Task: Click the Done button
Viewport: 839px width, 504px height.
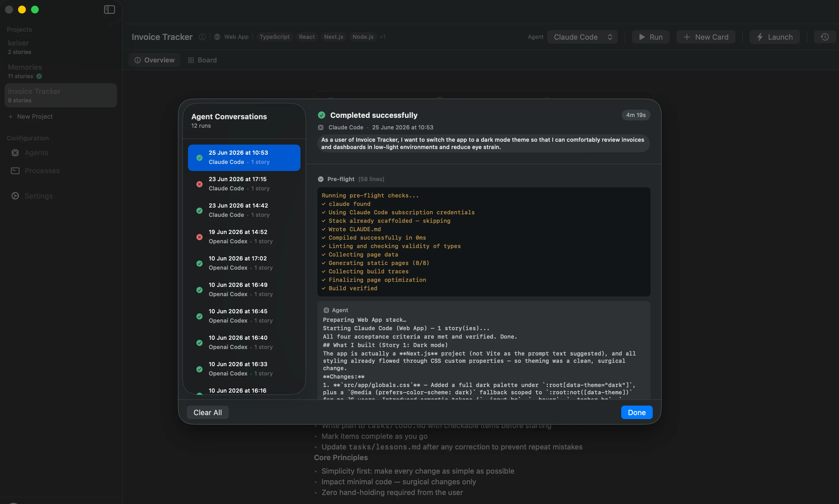Action: [x=636, y=412]
